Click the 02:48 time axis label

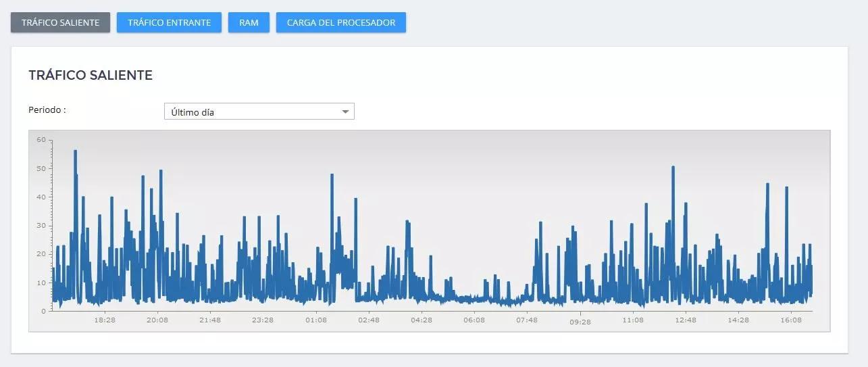(369, 320)
